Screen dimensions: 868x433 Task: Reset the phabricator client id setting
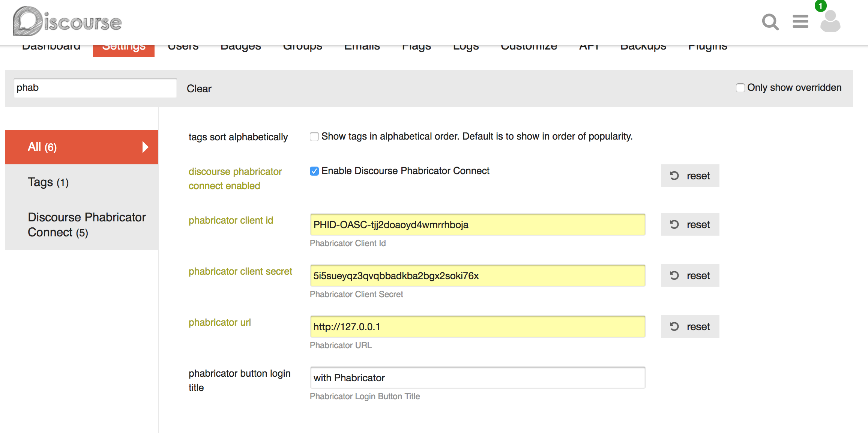[x=690, y=224]
